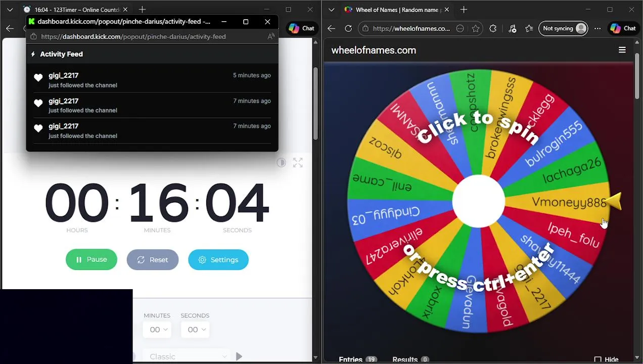Open the Seconds dropdown
Image resolution: width=643 pixels, height=364 pixels.
tap(196, 330)
